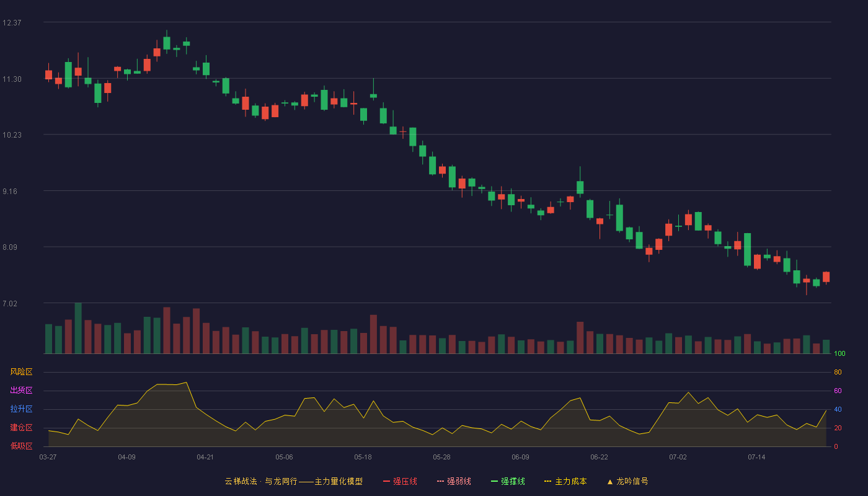
Task: Click the 10.23 price axis label
Action: pyautogui.click(x=12, y=135)
